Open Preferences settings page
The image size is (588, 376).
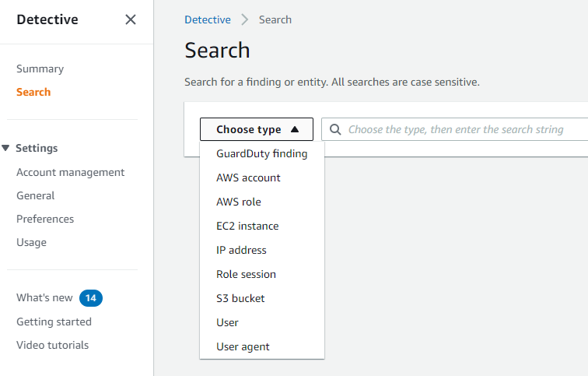click(x=45, y=219)
